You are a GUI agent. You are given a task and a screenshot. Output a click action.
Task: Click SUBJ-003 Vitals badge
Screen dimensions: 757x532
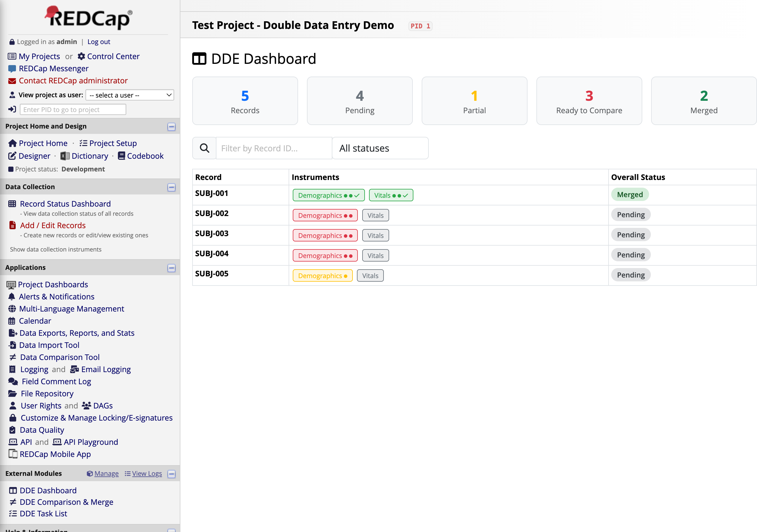point(375,235)
